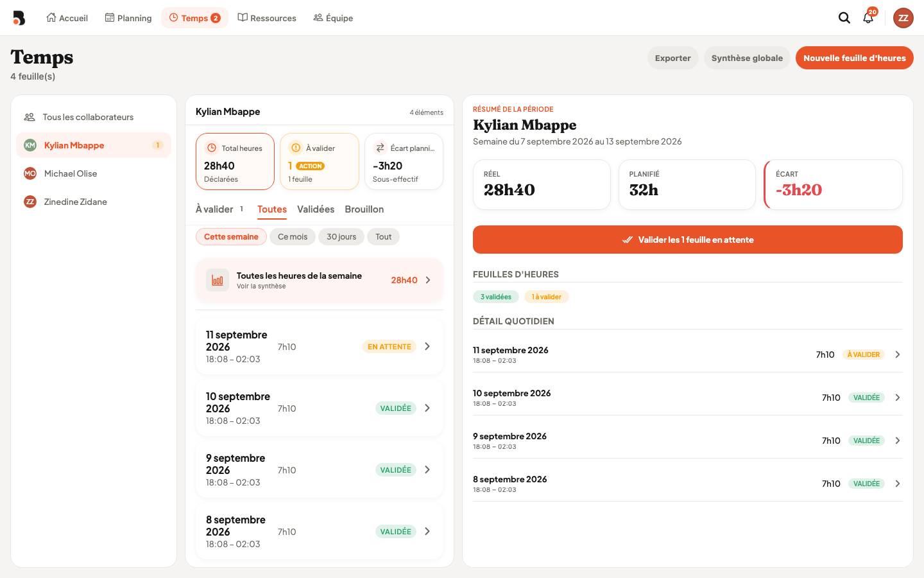Open notifications bell icon
924x578 pixels.
coord(868,18)
